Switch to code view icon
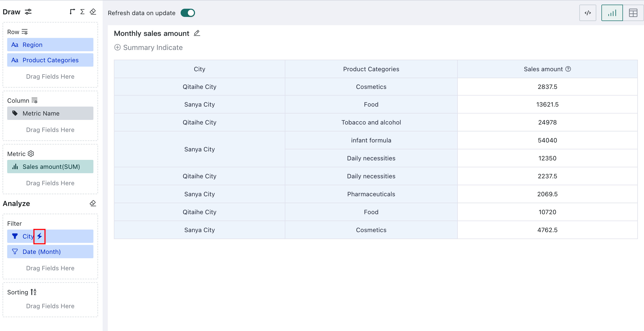The image size is (644, 331). [588, 13]
